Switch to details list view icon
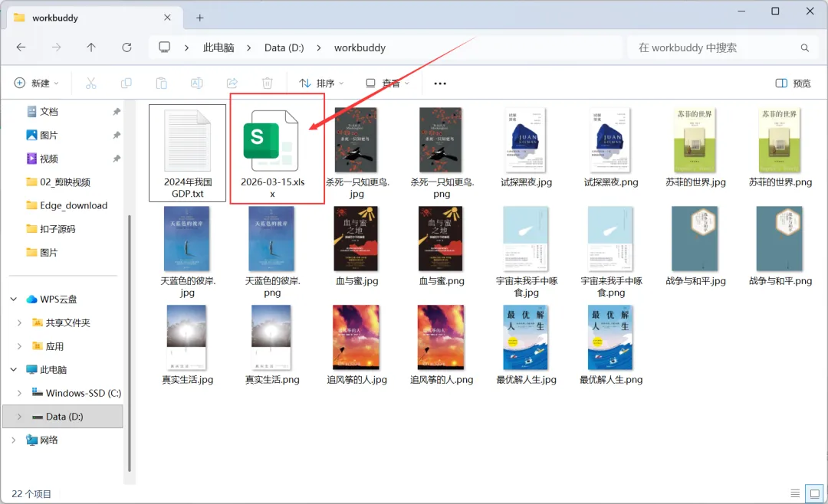This screenshot has height=504, width=828. point(795,493)
